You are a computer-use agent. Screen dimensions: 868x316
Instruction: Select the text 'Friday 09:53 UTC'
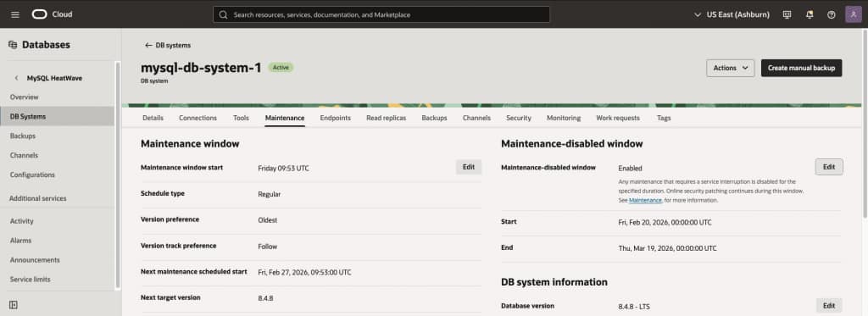[x=283, y=169]
